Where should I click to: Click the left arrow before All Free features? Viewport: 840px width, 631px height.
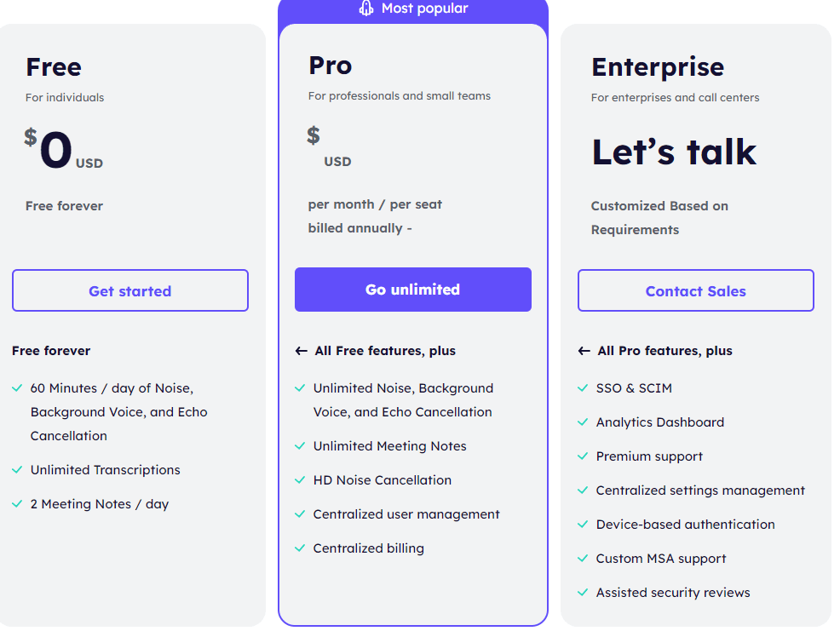[301, 351]
